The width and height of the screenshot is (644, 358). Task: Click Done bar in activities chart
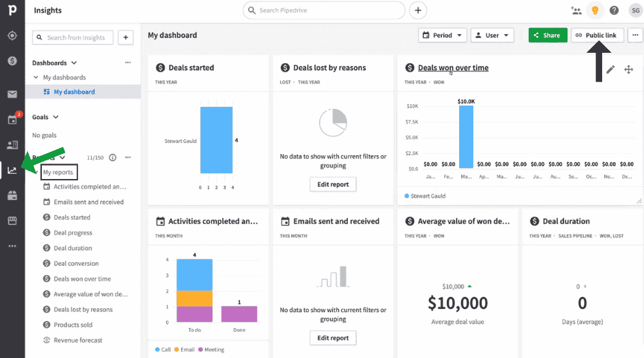point(239,314)
